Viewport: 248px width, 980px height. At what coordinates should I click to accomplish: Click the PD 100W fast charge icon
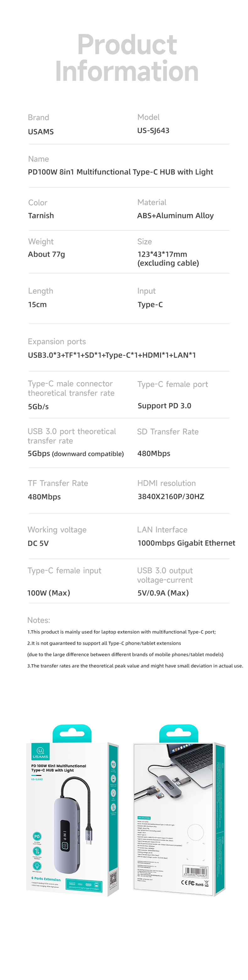click(37, 836)
